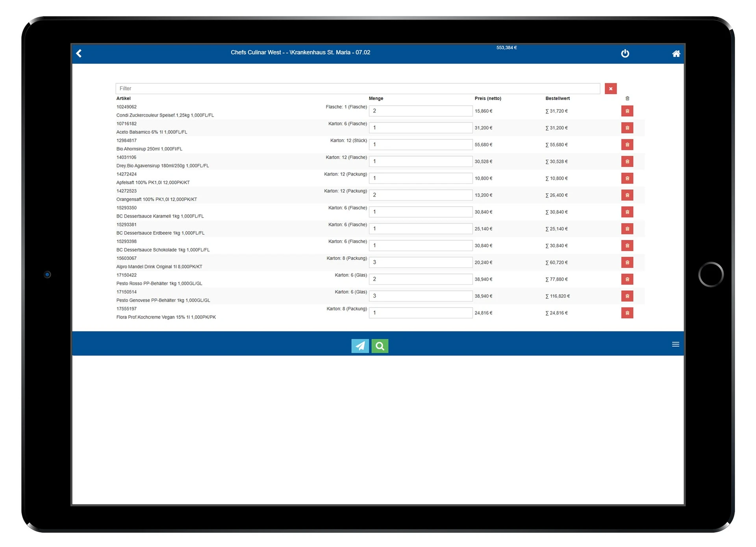Send order with paper plane button
756x547 pixels.
point(360,346)
